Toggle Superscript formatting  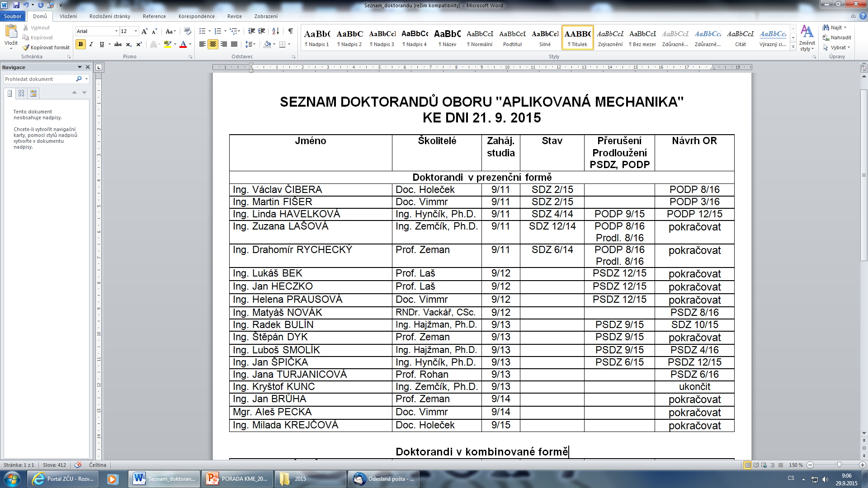point(139,44)
